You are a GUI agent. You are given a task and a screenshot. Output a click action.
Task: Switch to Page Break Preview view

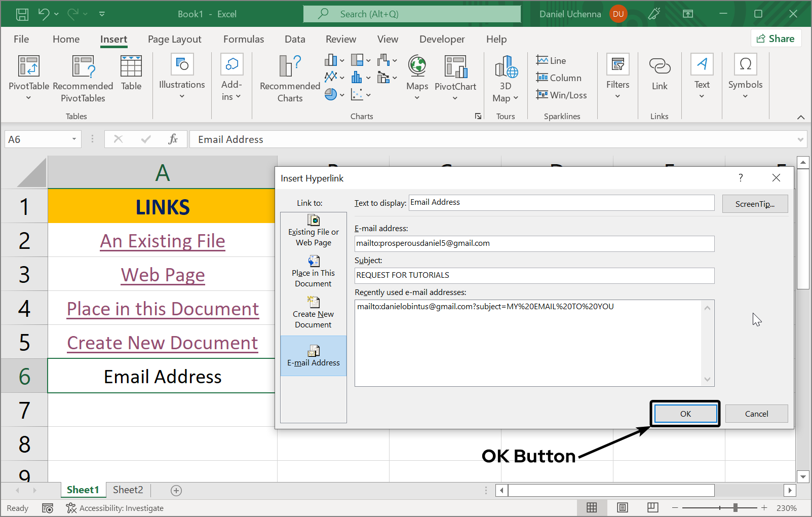pyautogui.click(x=652, y=507)
